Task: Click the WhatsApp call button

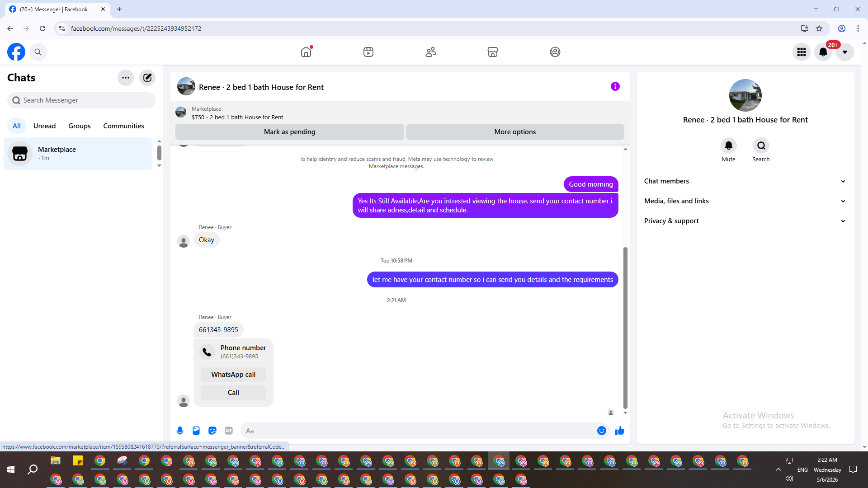Action: click(x=233, y=375)
